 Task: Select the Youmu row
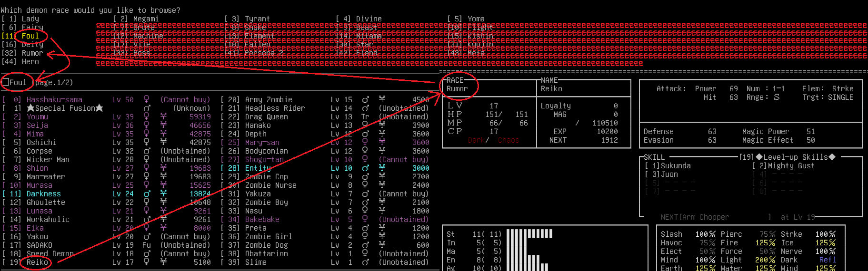106,117
